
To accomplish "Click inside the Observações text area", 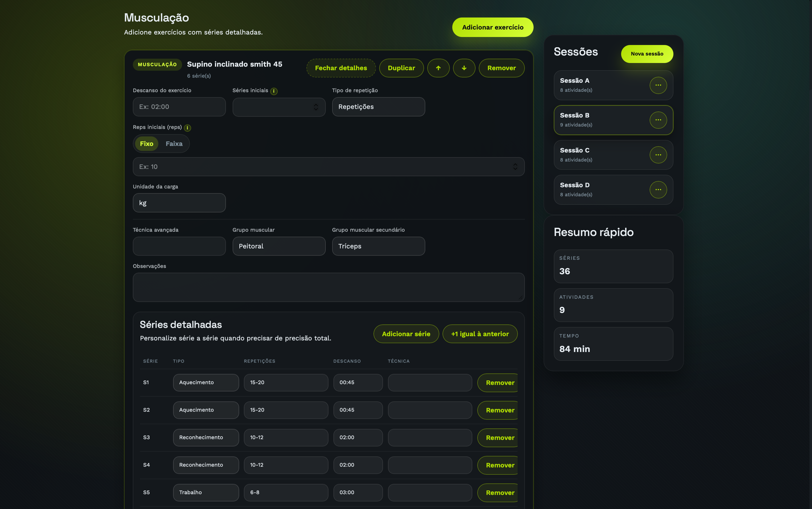I will click(x=328, y=287).
